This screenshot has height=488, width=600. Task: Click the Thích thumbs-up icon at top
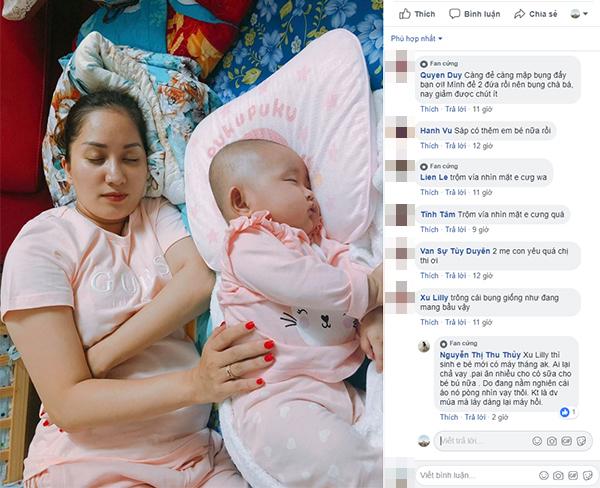[x=405, y=14]
